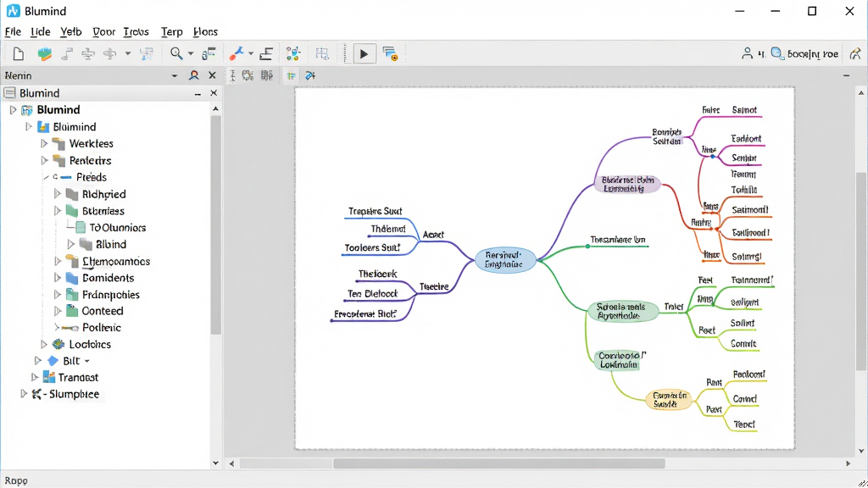The height and width of the screenshot is (488, 868).
Task: Click the user profile icon at top right
Action: pos(748,53)
